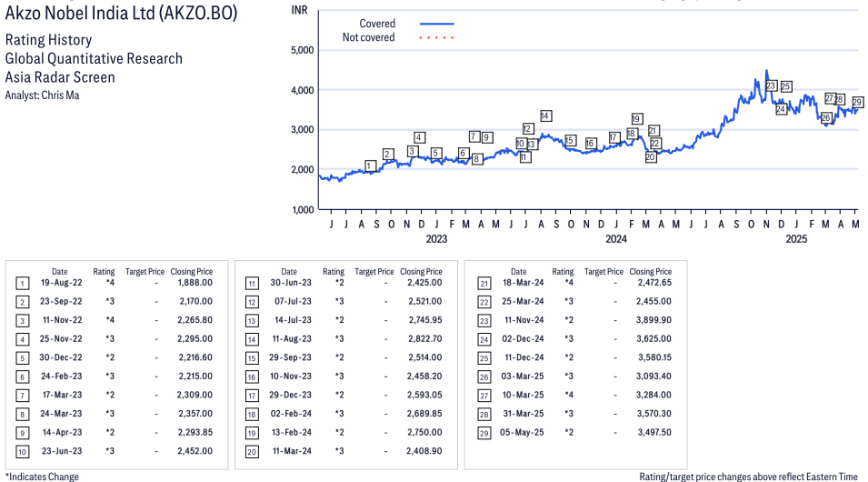Select marker 17 on the price chart

click(614, 137)
